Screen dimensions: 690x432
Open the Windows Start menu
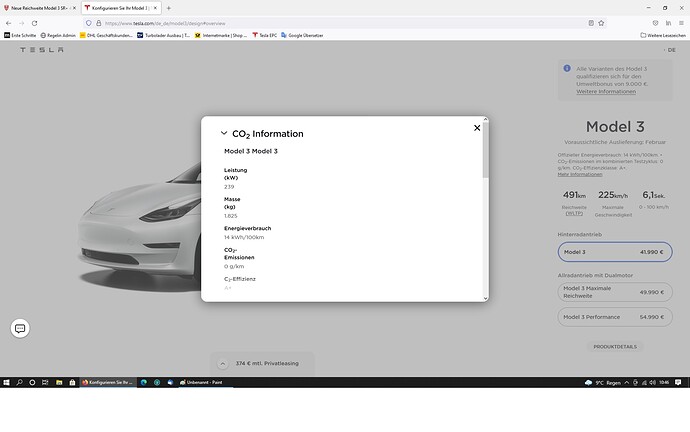[6, 382]
